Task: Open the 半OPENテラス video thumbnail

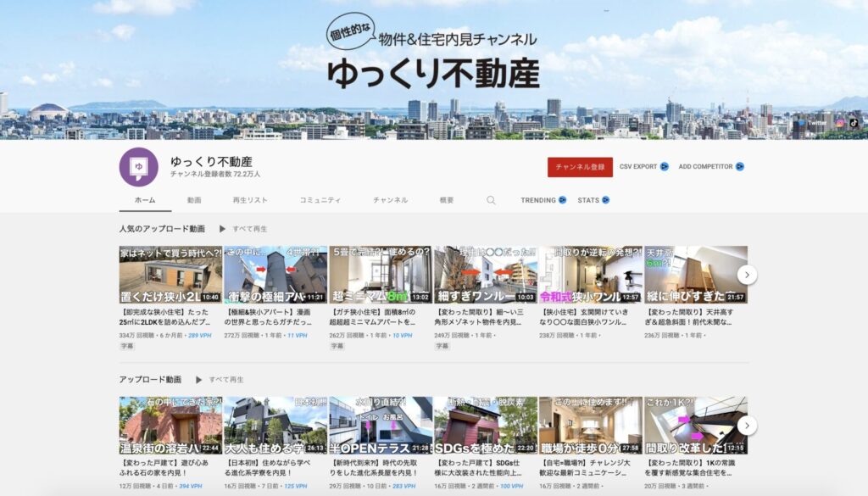Action: click(x=381, y=425)
